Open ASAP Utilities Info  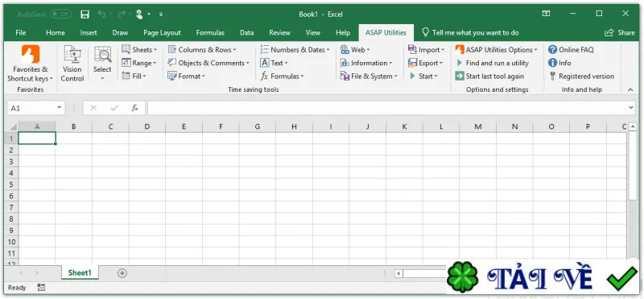[x=559, y=63]
